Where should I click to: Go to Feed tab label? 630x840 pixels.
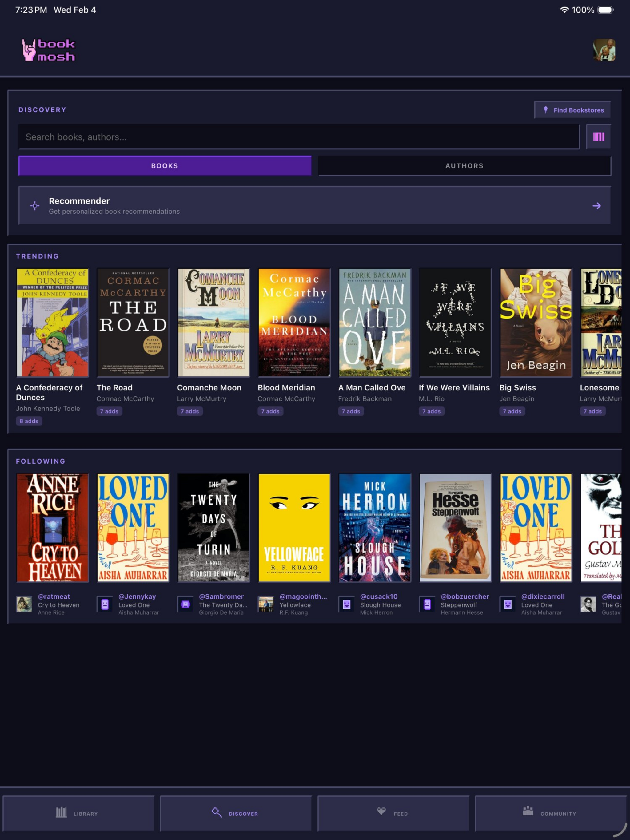401,814
